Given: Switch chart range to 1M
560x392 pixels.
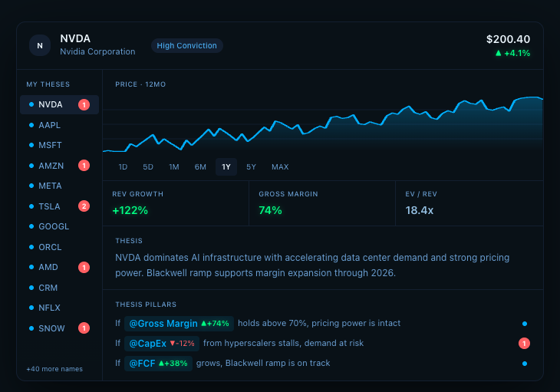Looking at the screenshot, I should [x=174, y=167].
